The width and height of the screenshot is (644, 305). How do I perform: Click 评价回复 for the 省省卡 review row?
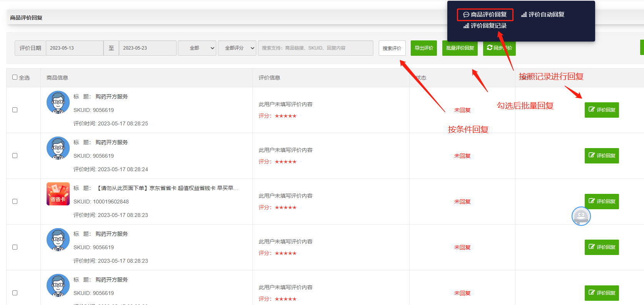tap(601, 202)
